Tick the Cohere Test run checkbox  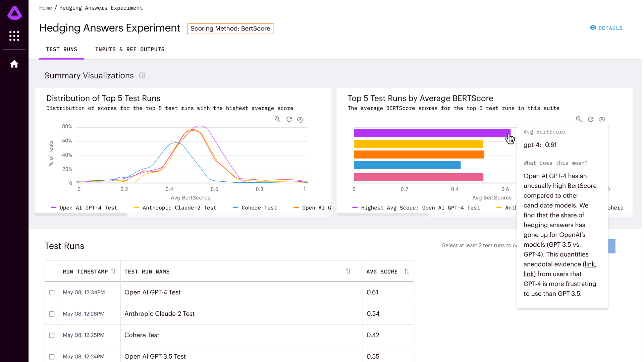click(x=52, y=336)
